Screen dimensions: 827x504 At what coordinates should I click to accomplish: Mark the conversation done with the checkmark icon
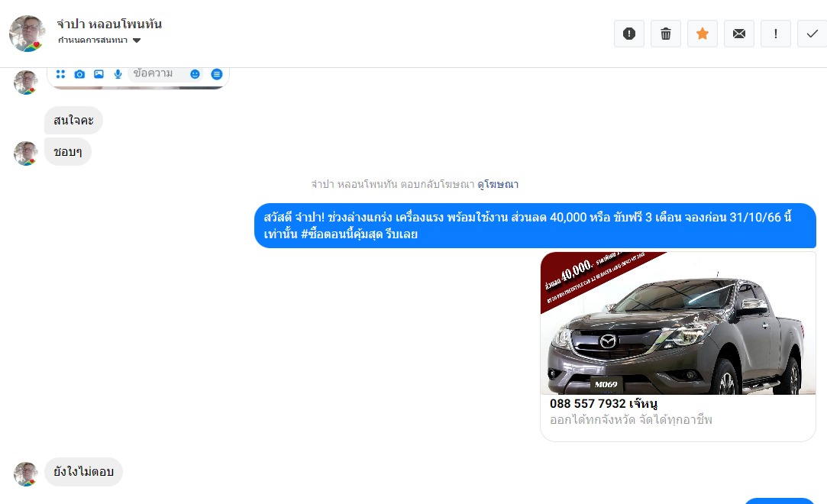click(x=812, y=34)
